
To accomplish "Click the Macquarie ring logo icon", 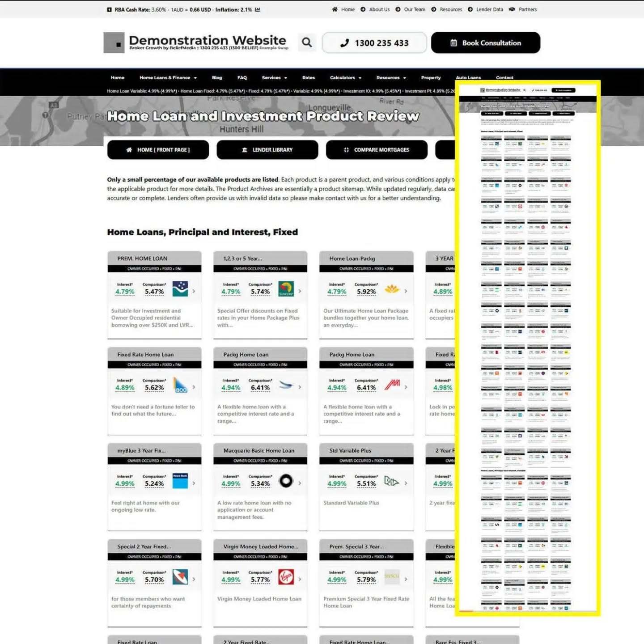I will (286, 481).
